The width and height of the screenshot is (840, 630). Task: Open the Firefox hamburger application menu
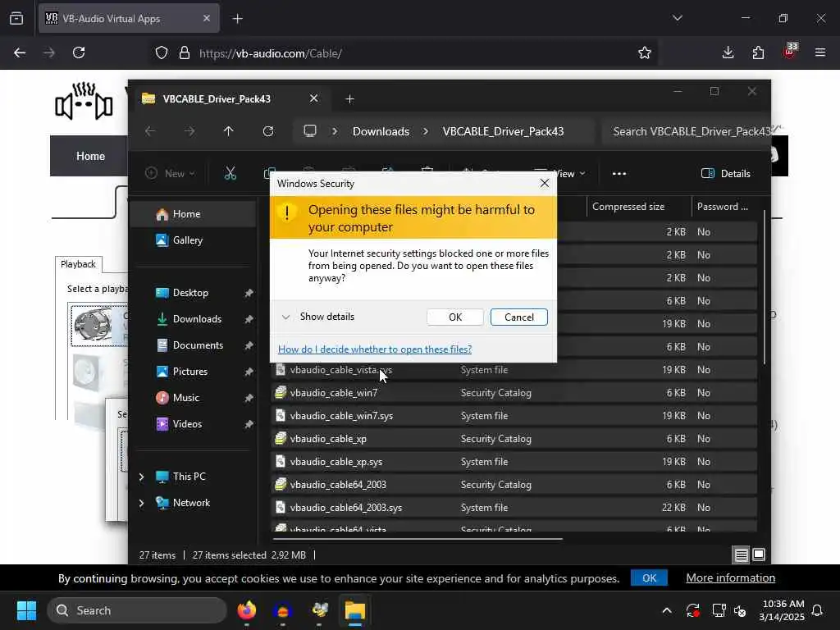pos(819,52)
